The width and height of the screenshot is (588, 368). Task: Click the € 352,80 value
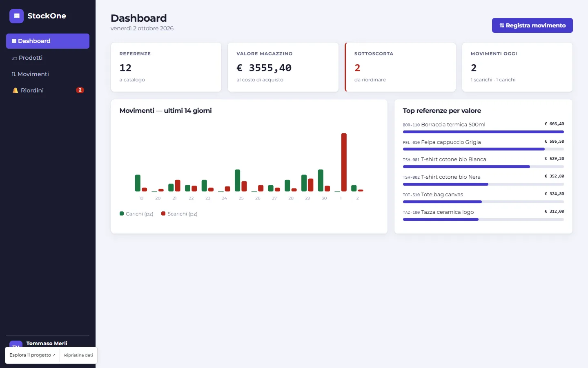click(554, 176)
